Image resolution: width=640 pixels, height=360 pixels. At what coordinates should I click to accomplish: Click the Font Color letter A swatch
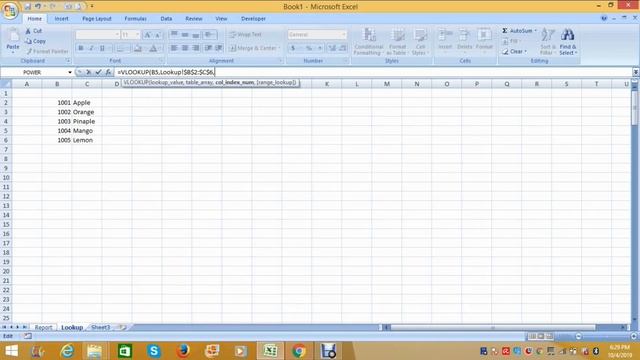(x=153, y=49)
